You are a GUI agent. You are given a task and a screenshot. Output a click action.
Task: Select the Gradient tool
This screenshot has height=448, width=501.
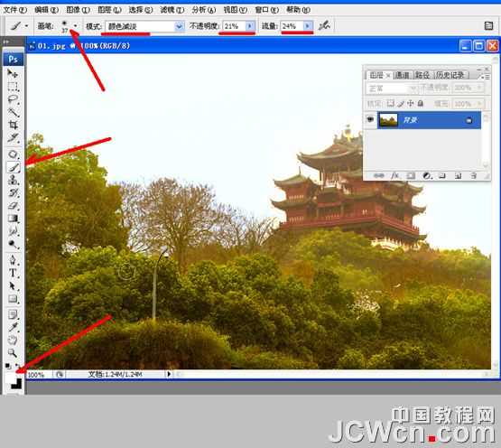click(13, 219)
